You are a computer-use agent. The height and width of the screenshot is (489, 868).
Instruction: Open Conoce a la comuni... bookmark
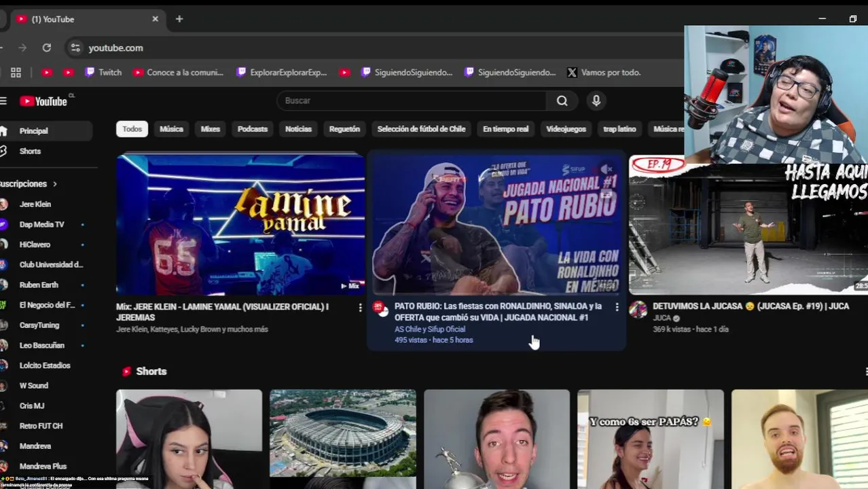coord(179,72)
